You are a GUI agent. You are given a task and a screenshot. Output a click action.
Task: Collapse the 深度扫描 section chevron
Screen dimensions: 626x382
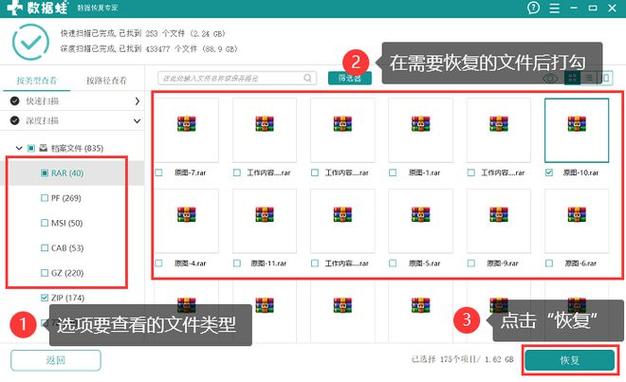(137, 121)
